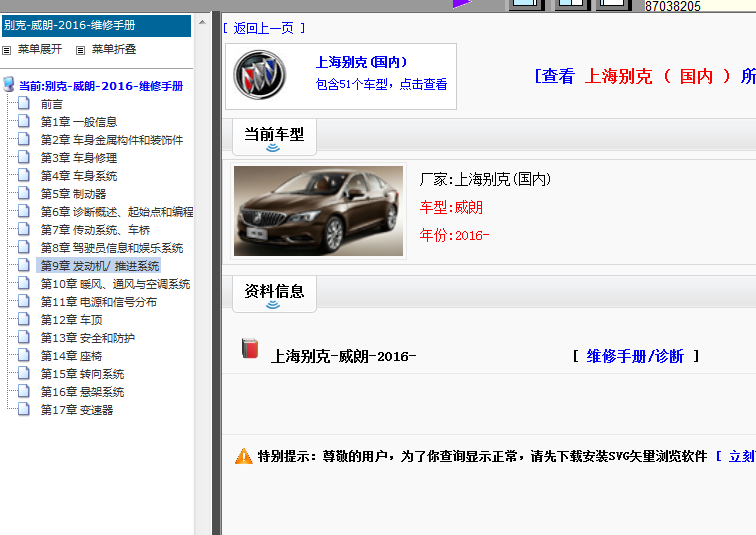Click the left tree scroll-up arrow
Viewport: 756px width, 535px height.
click(202, 22)
